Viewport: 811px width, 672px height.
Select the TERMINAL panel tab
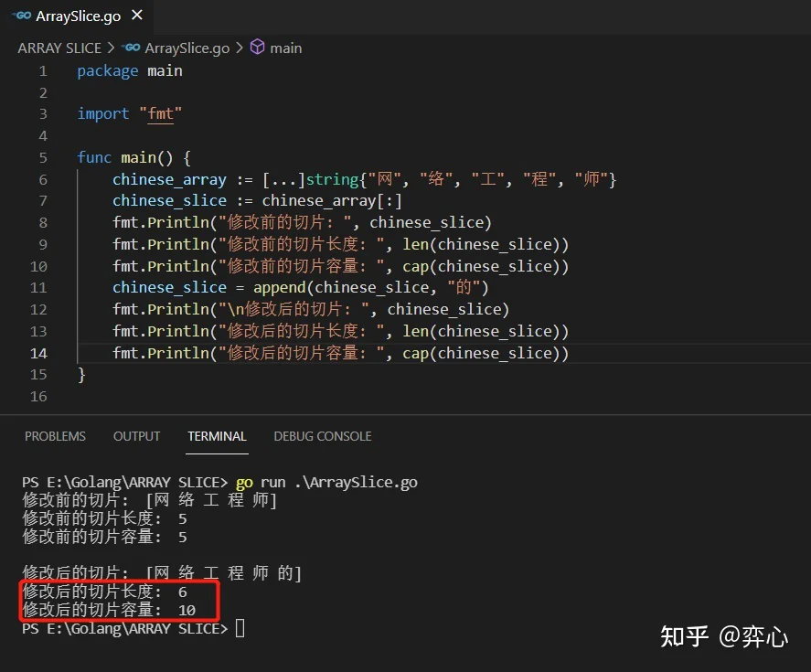pyautogui.click(x=217, y=436)
